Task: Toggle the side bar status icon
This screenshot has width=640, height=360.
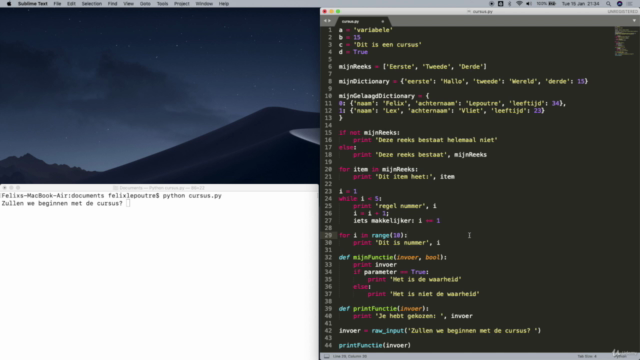Action: coord(327,356)
